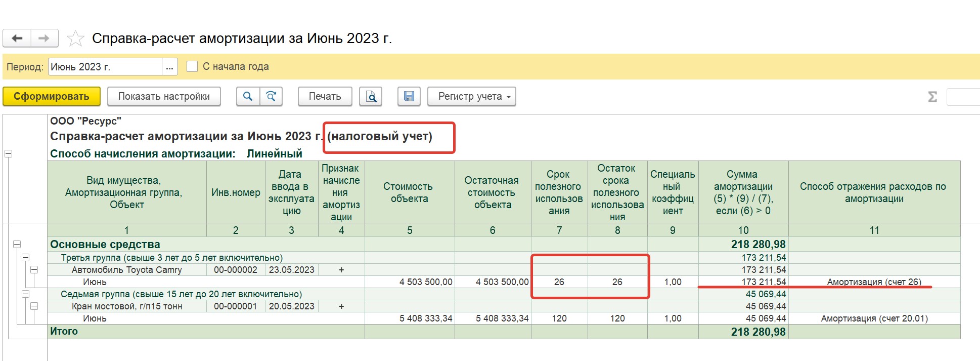Screen dimensions: 980x361
Task: Click the sigma sum icon
Action: pos(932,96)
